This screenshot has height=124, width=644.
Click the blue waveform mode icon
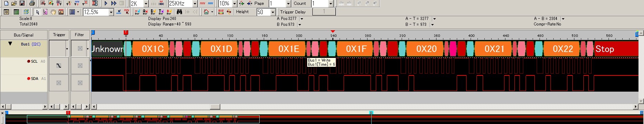coord(210,3)
